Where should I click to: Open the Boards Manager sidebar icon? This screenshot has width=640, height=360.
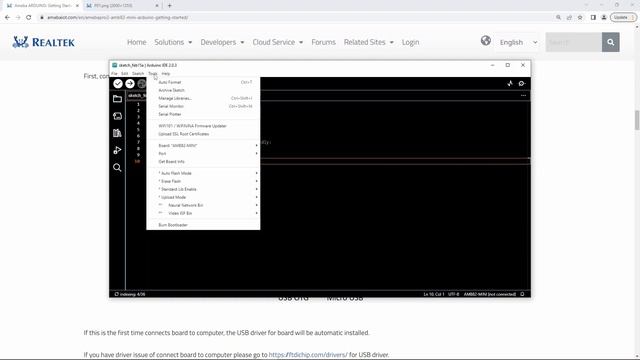click(117, 116)
